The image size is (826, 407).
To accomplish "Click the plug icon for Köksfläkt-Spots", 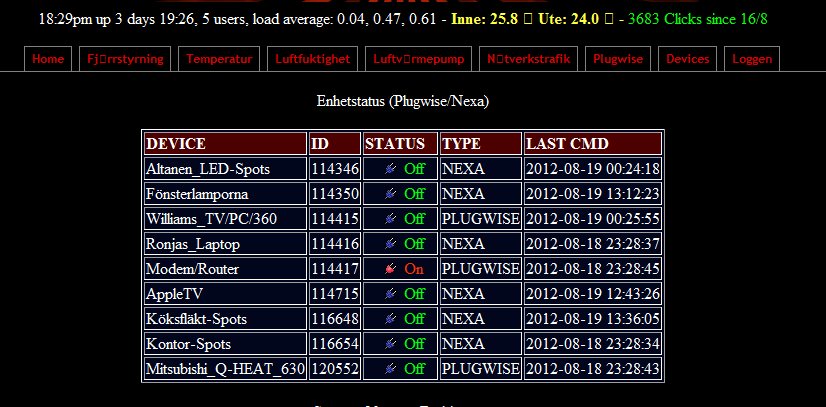I will pos(390,319).
